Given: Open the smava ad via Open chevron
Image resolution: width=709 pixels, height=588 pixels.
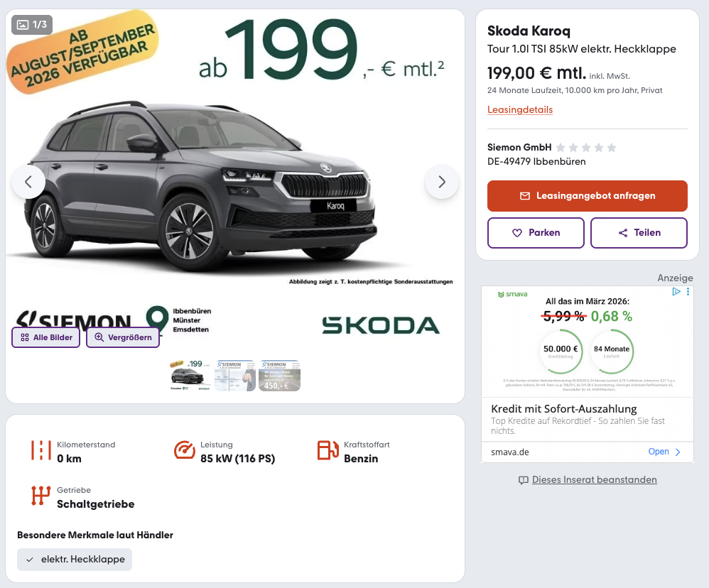Looking at the screenshot, I should coord(678,452).
